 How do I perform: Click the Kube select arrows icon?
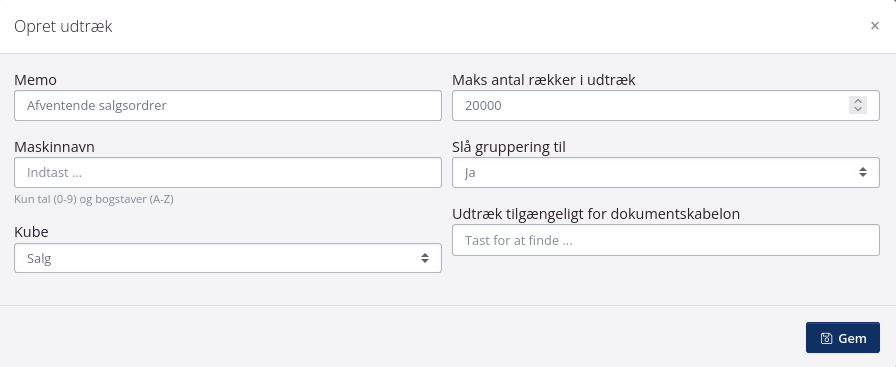tap(425, 258)
